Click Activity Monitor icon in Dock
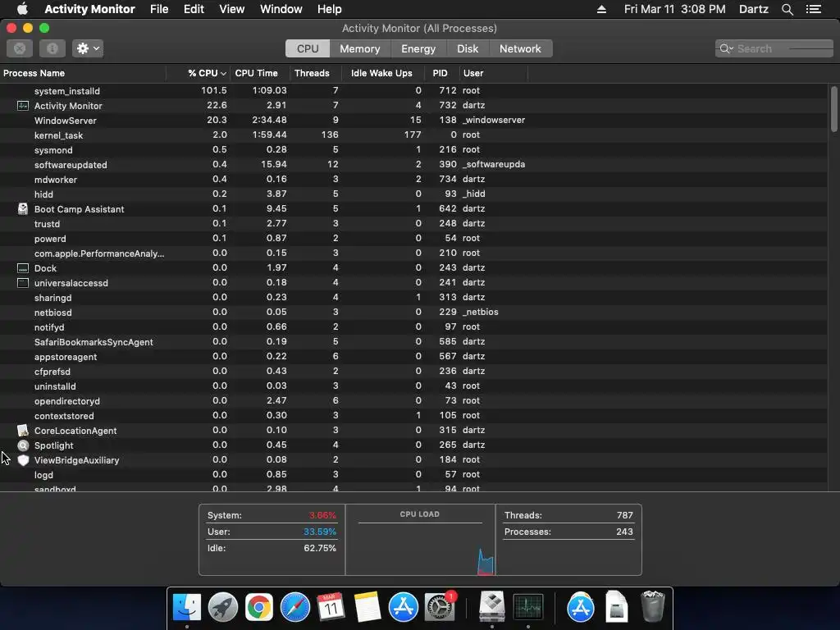This screenshot has height=630, width=840. 528,607
